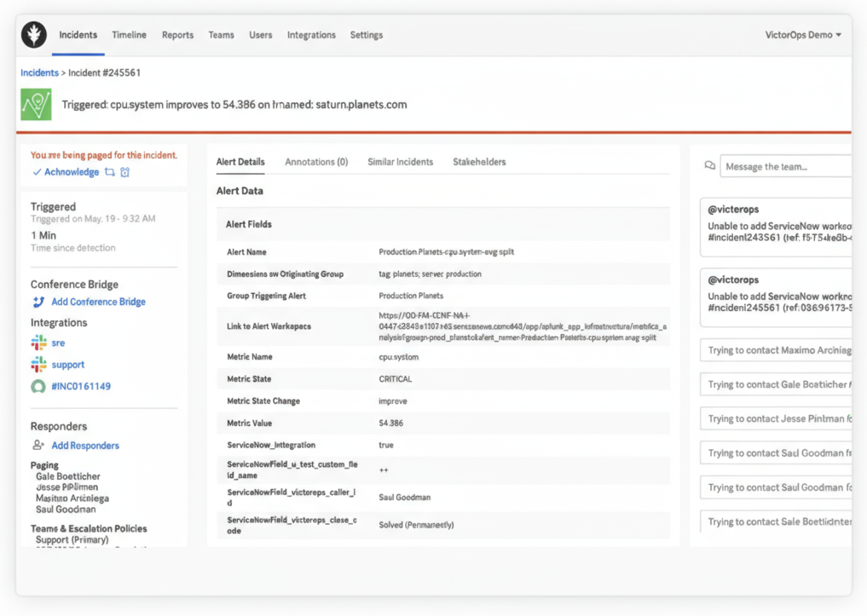Click the ServiceNow_Integration value true
This screenshot has height=616, width=867.
[x=386, y=446]
